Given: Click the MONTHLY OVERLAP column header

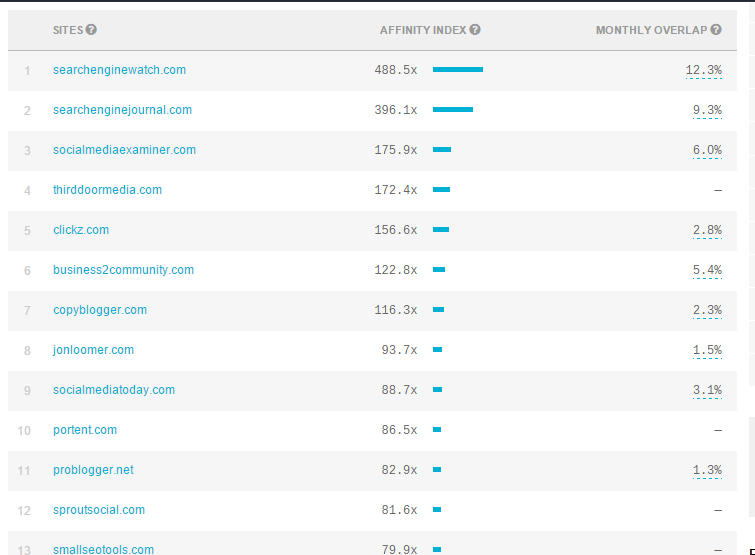Looking at the screenshot, I should [x=651, y=30].
